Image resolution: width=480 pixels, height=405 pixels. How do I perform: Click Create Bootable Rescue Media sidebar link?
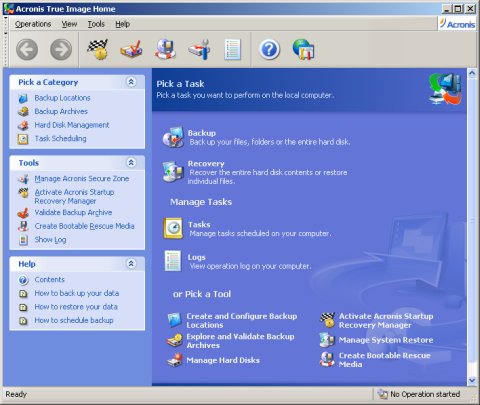click(84, 226)
